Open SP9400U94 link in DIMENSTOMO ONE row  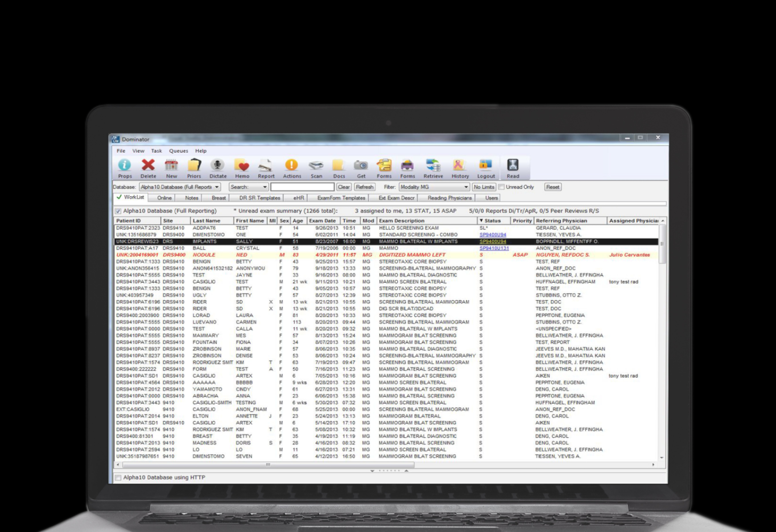click(x=493, y=235)
